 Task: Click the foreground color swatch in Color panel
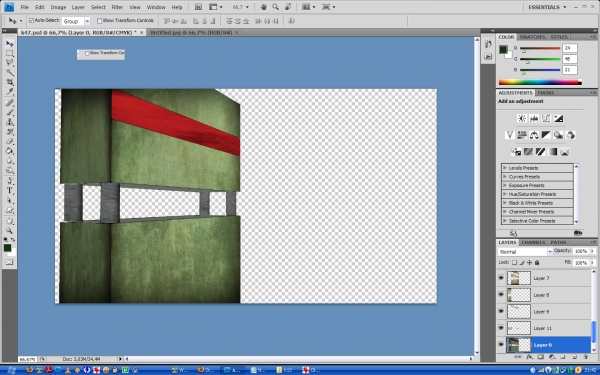(503, 49)
